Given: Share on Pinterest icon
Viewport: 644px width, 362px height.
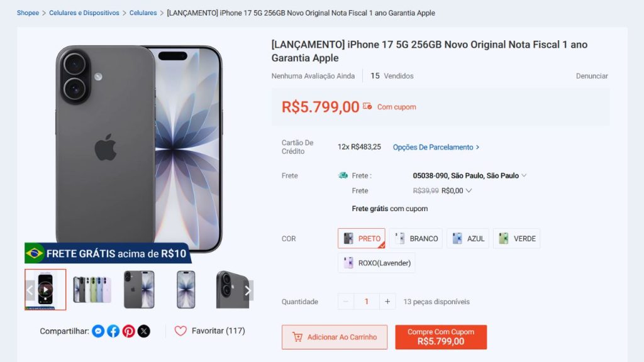Looking at the screenshot, I should (x=128, y=331).
